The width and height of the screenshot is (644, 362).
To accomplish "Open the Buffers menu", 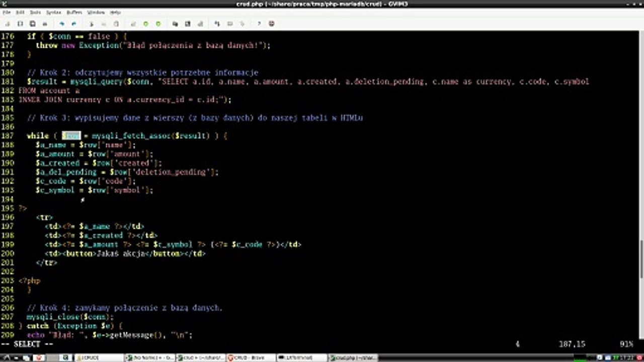I will pyautogui.click(x=74, y=12).
